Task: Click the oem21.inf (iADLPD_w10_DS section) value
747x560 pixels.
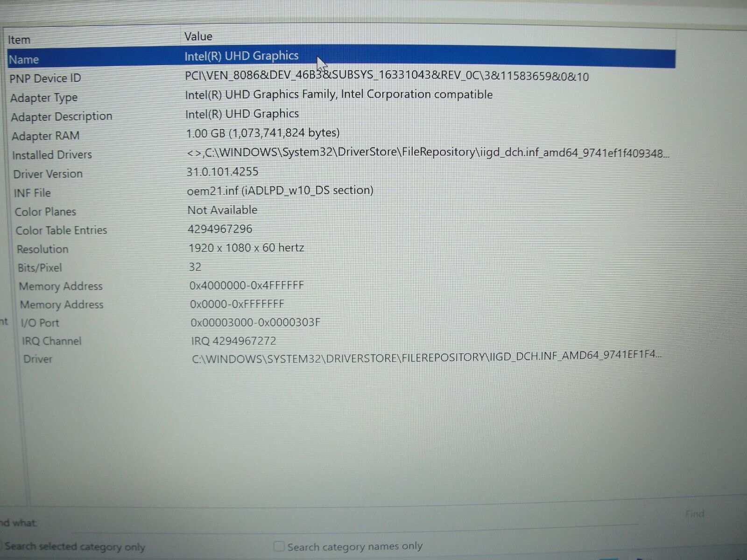Action: [280, 190]
